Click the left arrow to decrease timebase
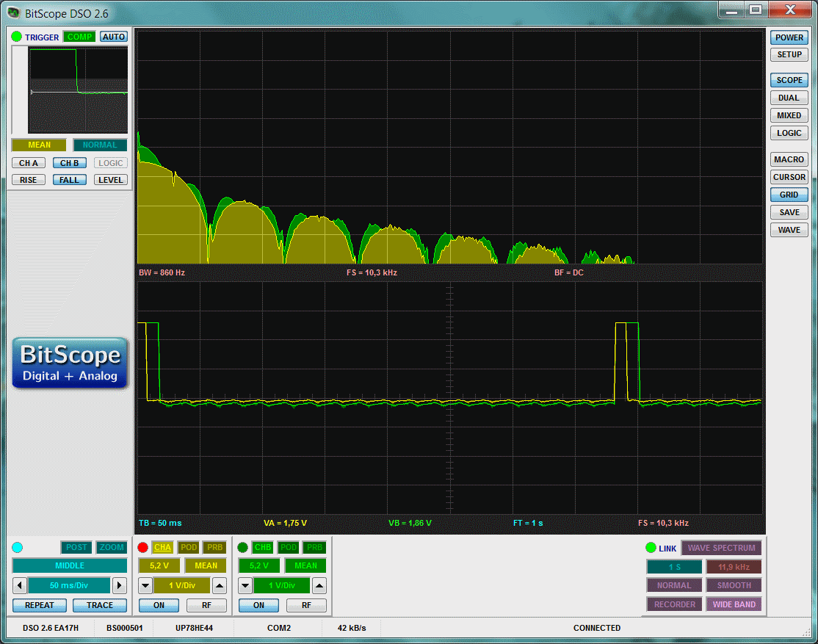818x644 pixels. [20, 585]
